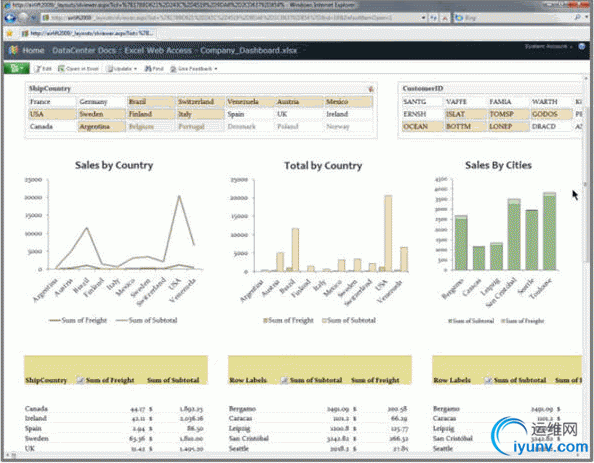Viewport: 594px width, 463px height.
Task: Toggle USA slicer item
Action: click(52, 114)
